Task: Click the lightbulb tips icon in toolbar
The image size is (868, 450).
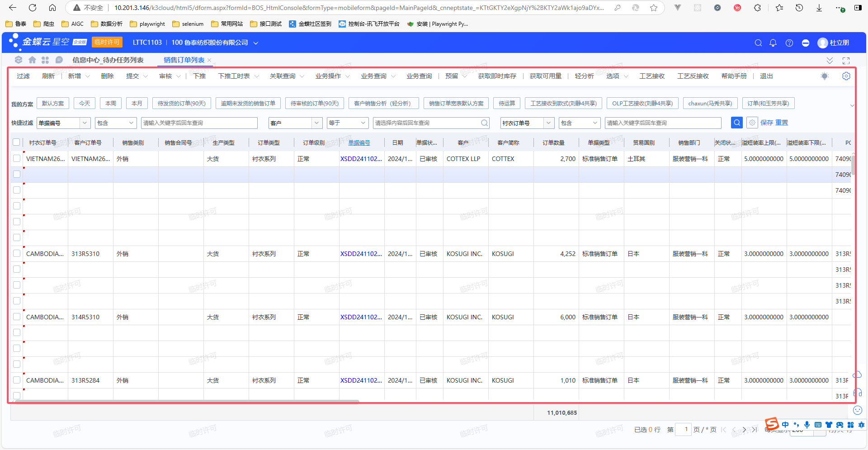Action: 825,76
